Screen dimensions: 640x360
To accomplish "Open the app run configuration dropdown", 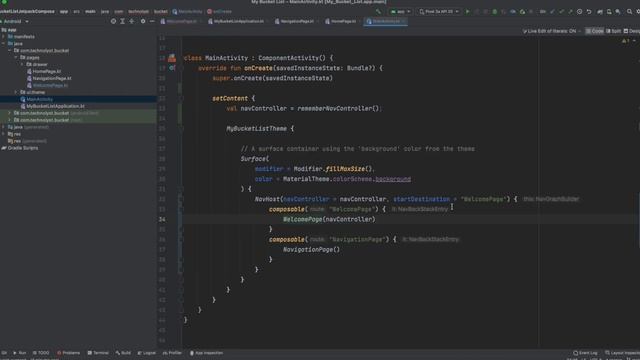I will 400,11.
